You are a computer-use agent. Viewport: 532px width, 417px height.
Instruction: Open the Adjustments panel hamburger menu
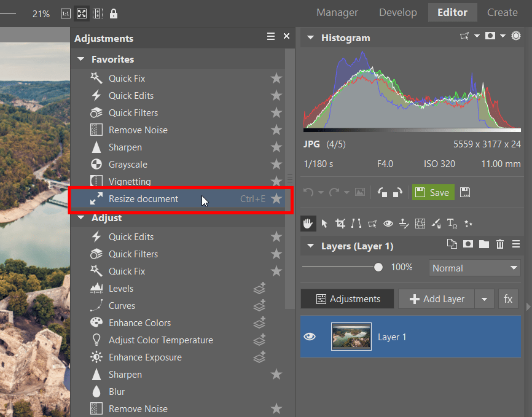[x=271, y=36]
